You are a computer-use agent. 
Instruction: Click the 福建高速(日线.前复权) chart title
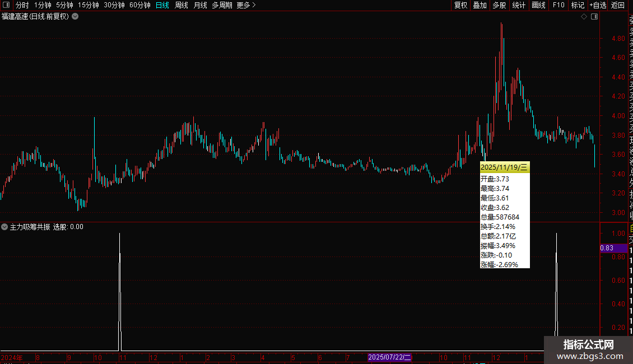35,17
